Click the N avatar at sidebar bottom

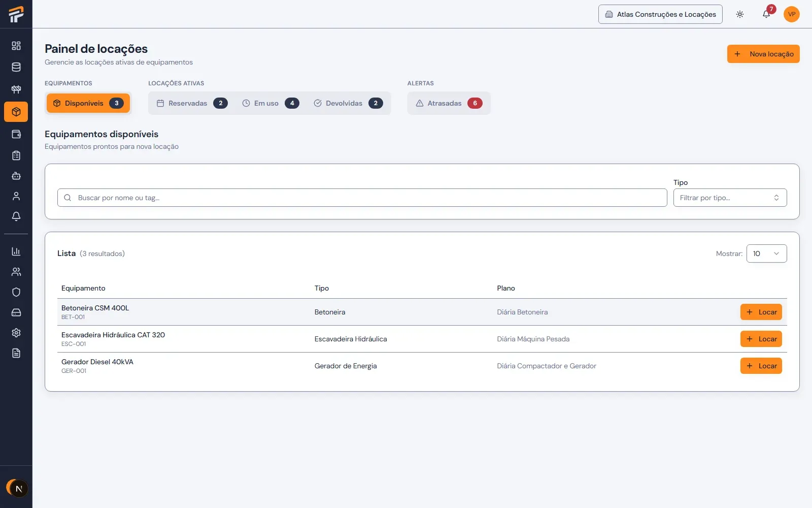pos(18,489)
